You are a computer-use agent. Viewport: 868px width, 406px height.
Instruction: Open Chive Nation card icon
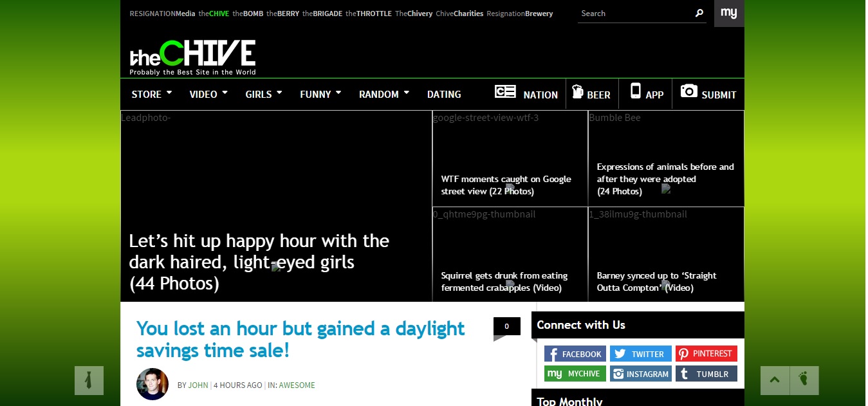[x=505, y=92]
